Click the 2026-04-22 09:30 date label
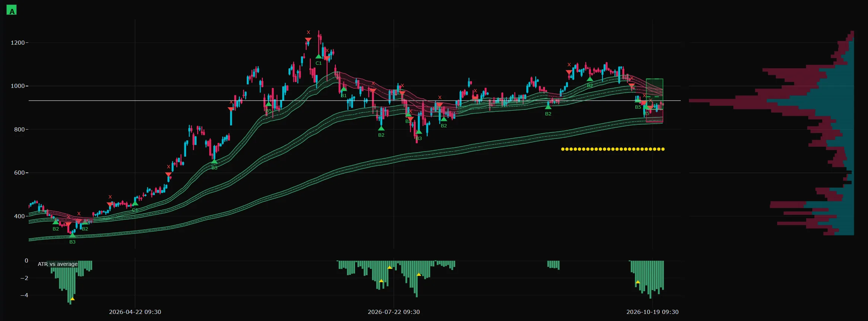This screenshot has width=868, height=321. point(135,312)
